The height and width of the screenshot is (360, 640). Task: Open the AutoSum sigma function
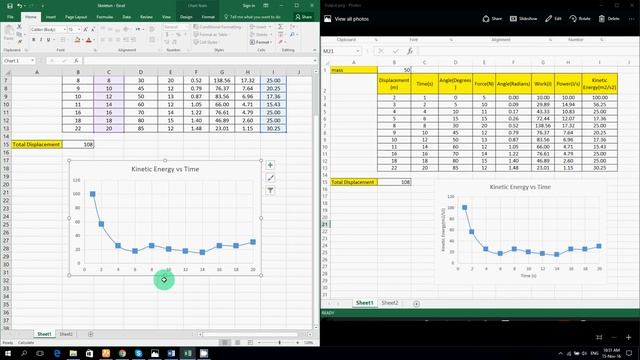point(280,27)
